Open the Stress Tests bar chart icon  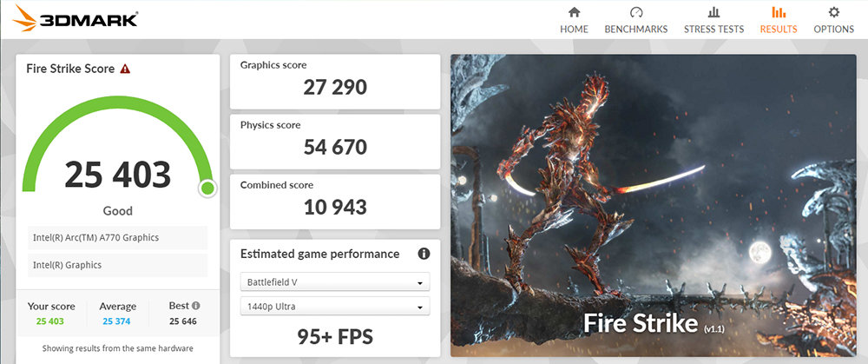coord(713,11)
